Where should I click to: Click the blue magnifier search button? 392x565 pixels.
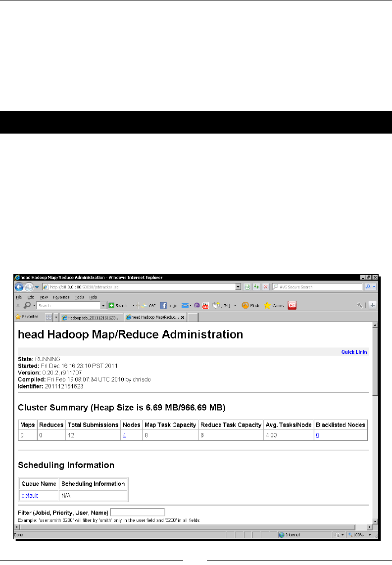[x=368, y=287]
